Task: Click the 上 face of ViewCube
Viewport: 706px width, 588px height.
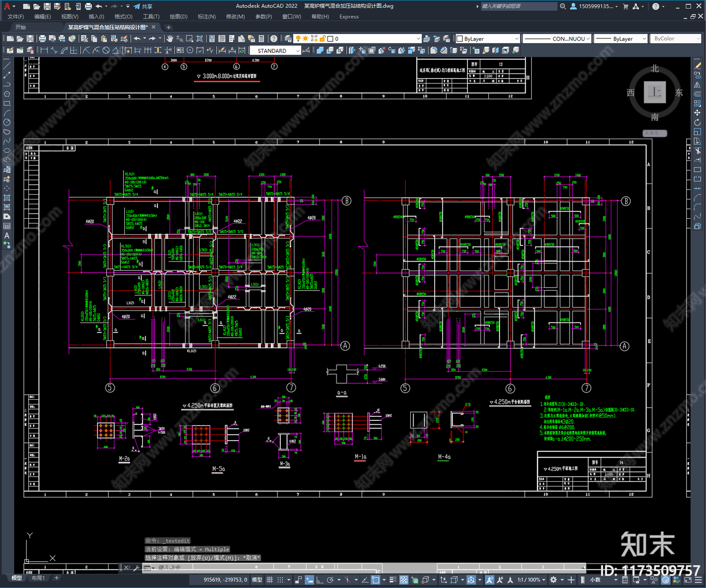Action: 654,92
